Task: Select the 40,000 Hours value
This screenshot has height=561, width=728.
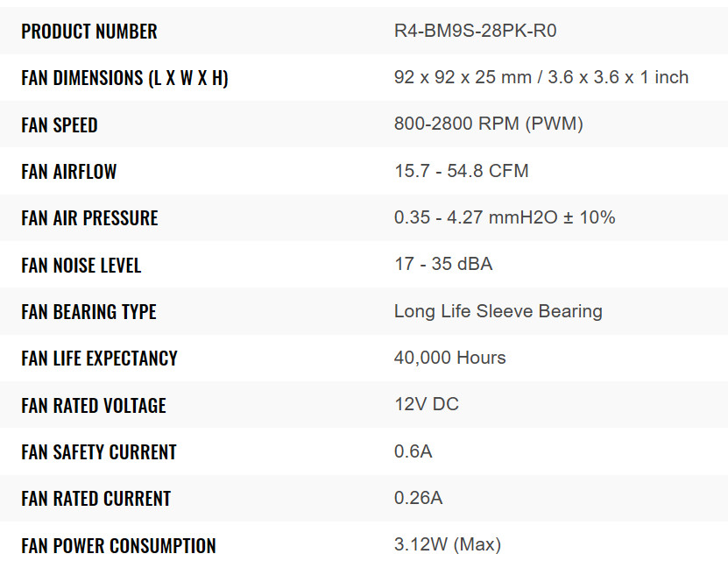Action: 449,359
